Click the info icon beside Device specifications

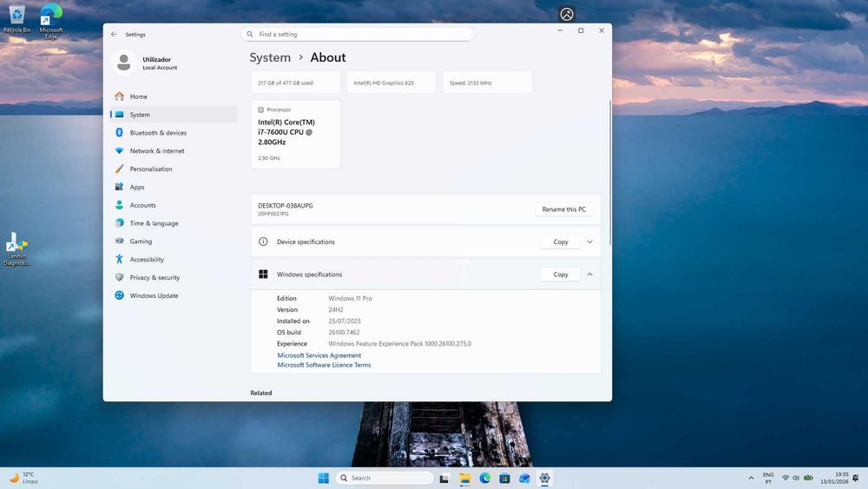[263, 241]
